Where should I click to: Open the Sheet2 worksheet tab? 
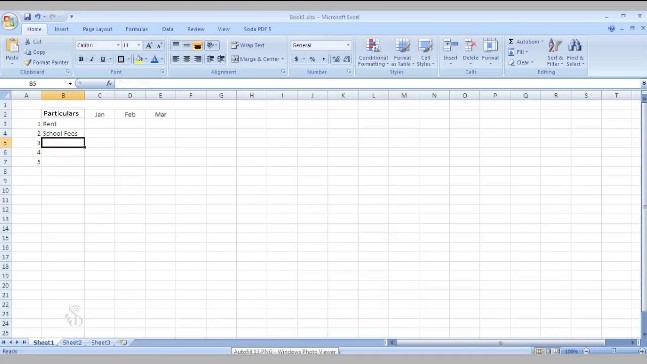72,343
